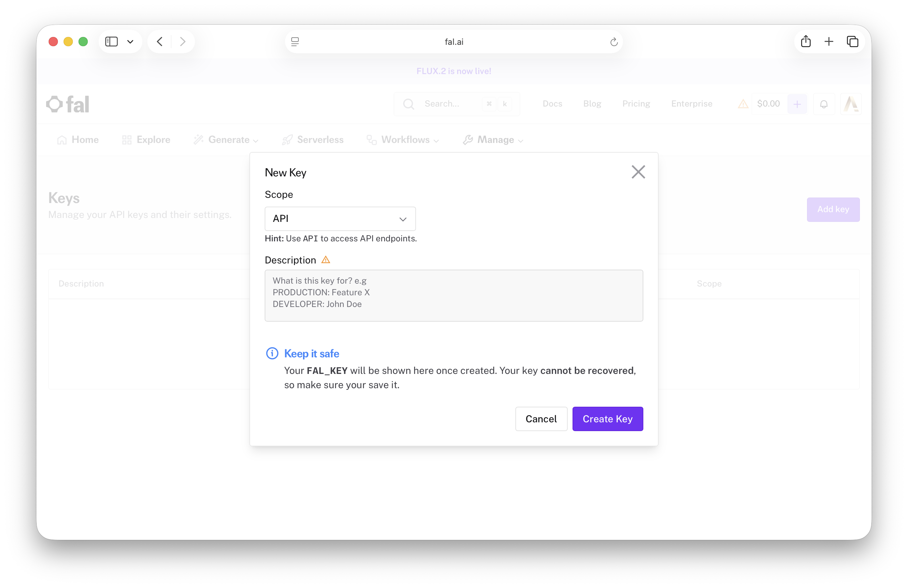The image size is (908, 588).
Task: Expand the Generate menu
Action: [x=226, y=140]
